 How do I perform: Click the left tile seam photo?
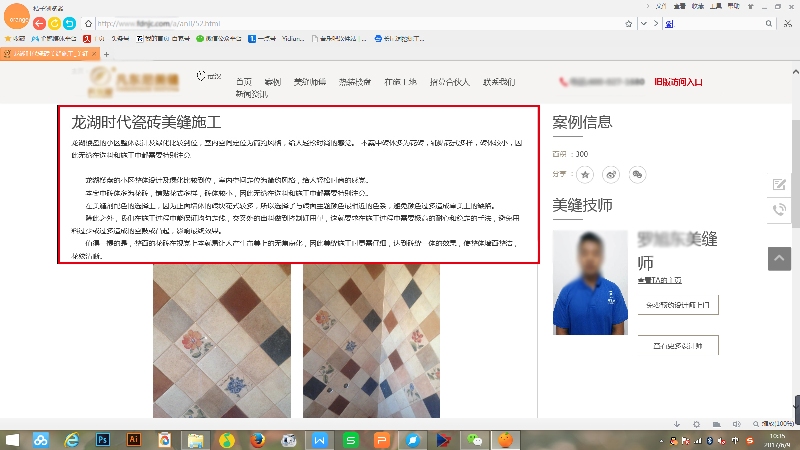tap(222, 340)
